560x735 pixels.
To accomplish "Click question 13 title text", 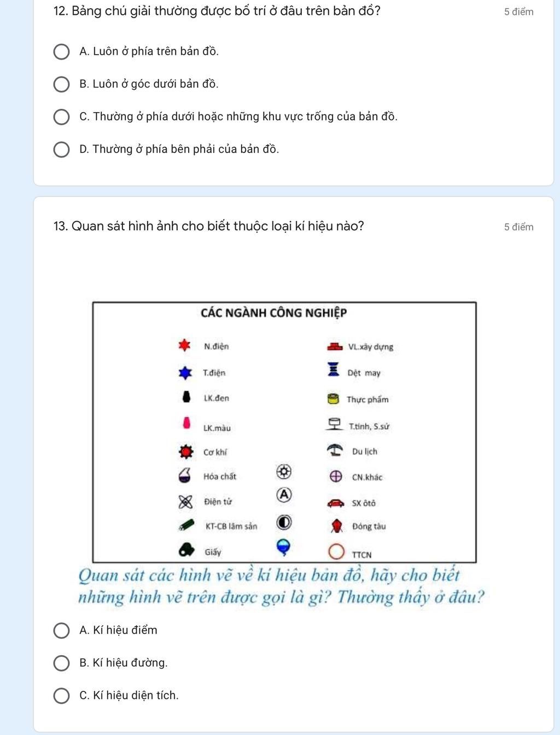I will tap(209, 226).
